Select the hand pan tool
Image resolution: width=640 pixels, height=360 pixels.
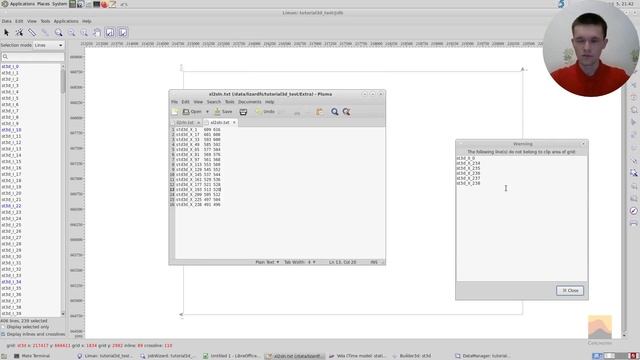point(97,33)
